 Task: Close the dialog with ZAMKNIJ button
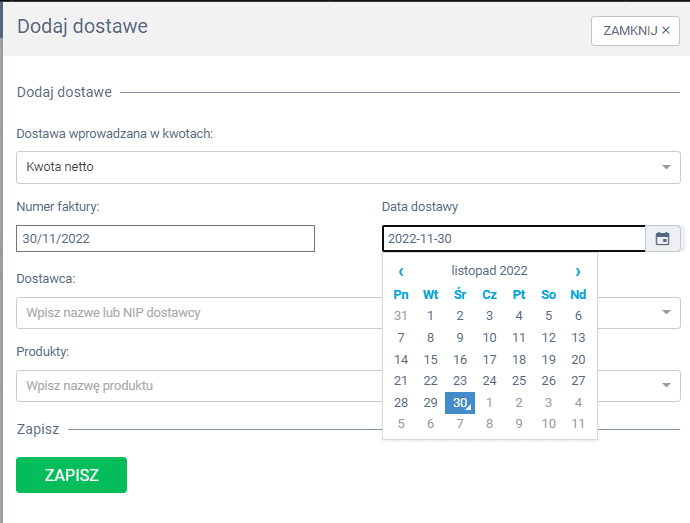tap(636, 31)
